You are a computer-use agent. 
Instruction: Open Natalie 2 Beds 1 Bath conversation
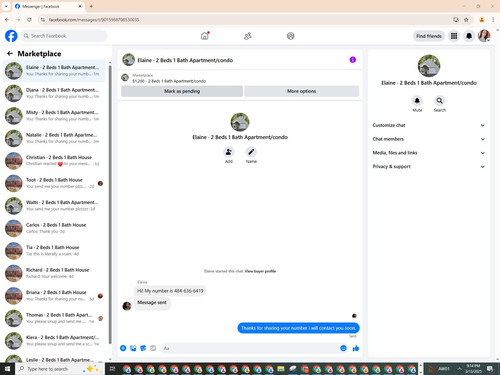[55, 138]
